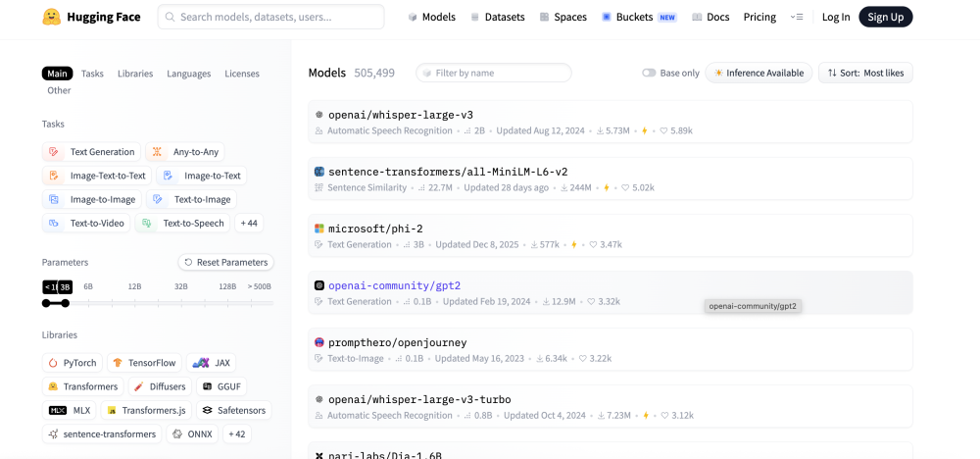Click the Hugging Face emoji logo
980x459 pixels.
pos(51,17)
